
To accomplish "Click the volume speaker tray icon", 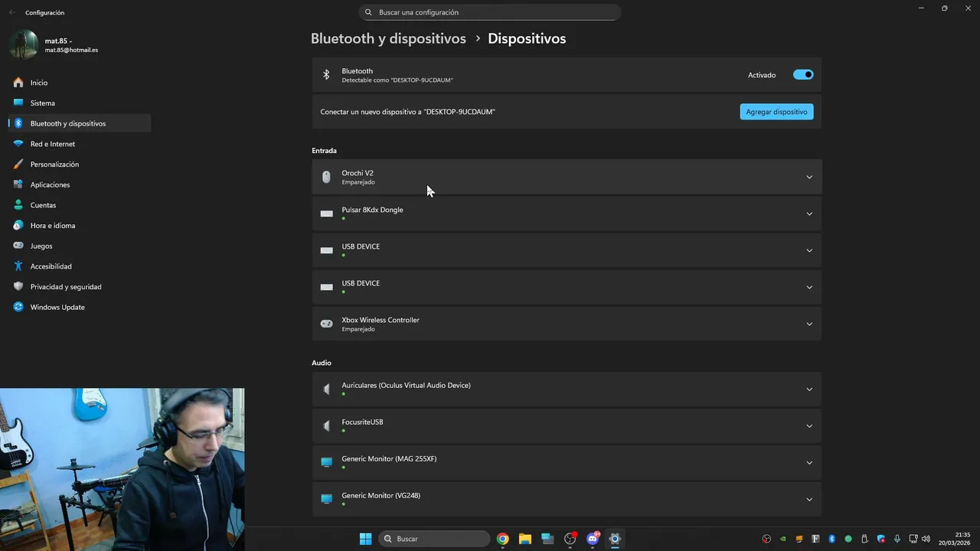I will click(926, 539).
